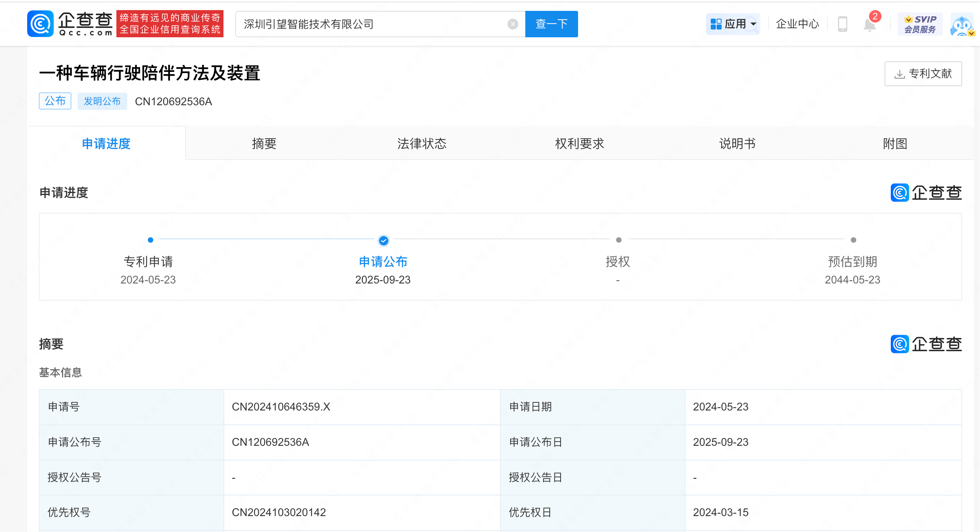Select the 权利要求 tab
This screenshot has width=980, height=532.
(x=580, y=144)
